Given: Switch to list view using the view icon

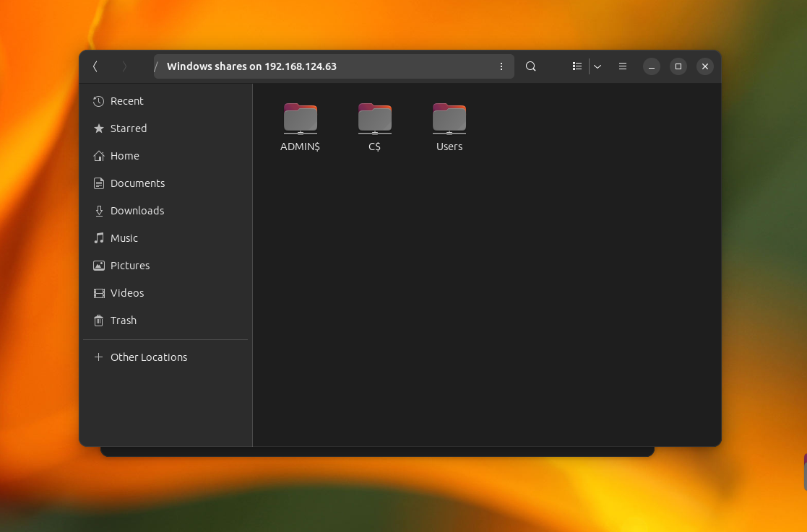Looking at the screenshot, I should [x=577, y=66].
